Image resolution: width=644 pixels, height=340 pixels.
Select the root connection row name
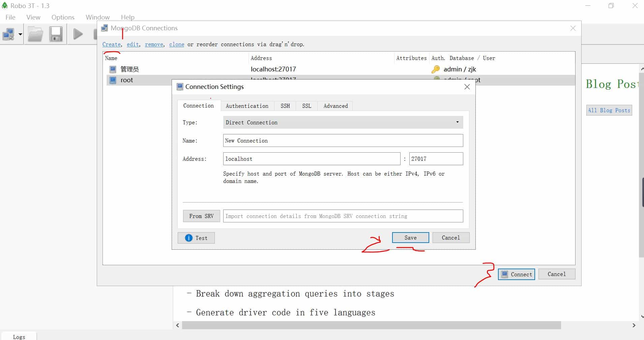tap(127, 80)
